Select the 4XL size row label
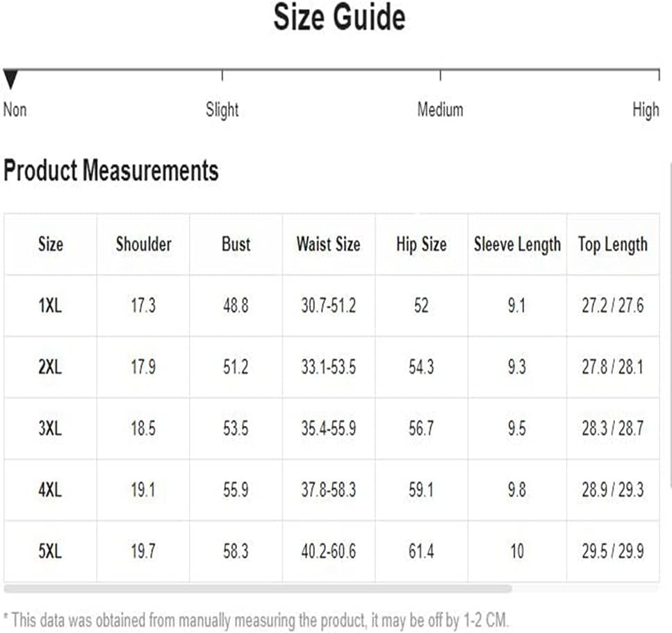672x633 pixels. [x=50, y=489]
